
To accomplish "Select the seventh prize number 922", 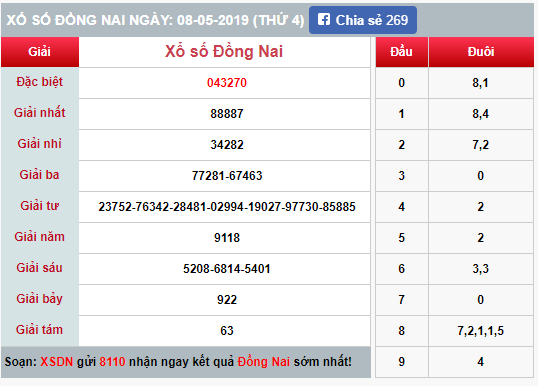I will click(227, 300).
